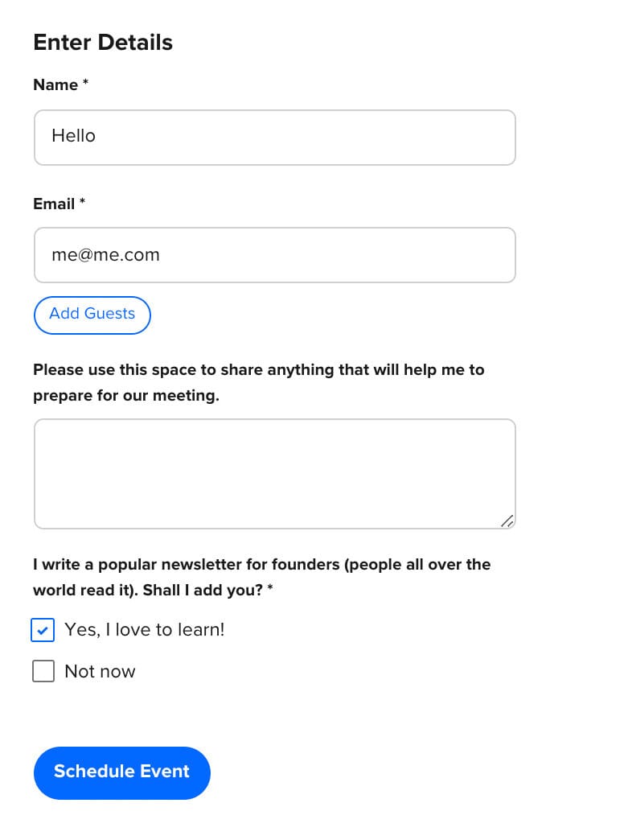Click the 'Email' field label
624x840 pixels.
point(54,204)
